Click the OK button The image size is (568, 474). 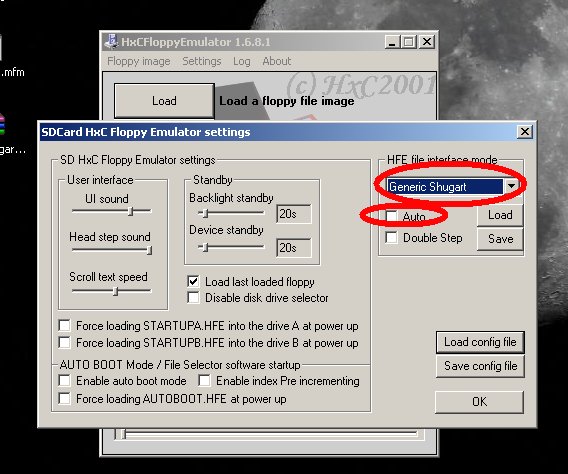(480, 402)
